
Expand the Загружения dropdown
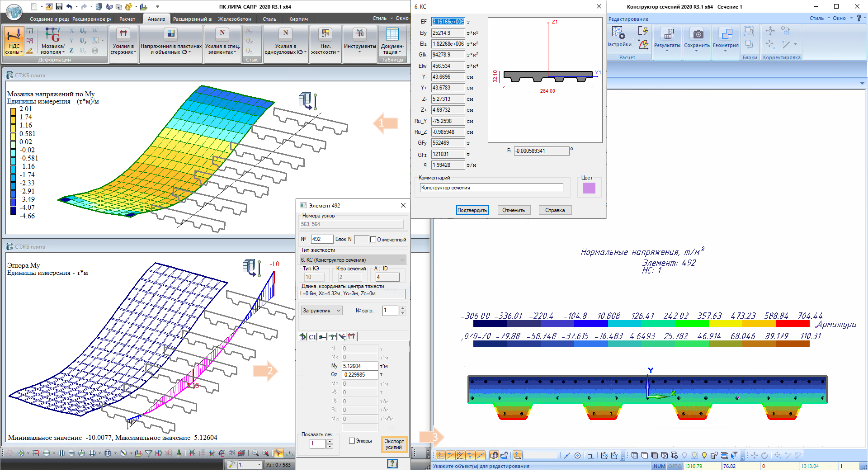tap(322, 311)
